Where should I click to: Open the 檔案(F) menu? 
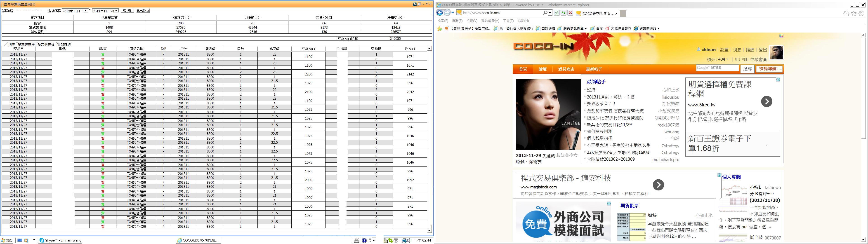[442, 21]
